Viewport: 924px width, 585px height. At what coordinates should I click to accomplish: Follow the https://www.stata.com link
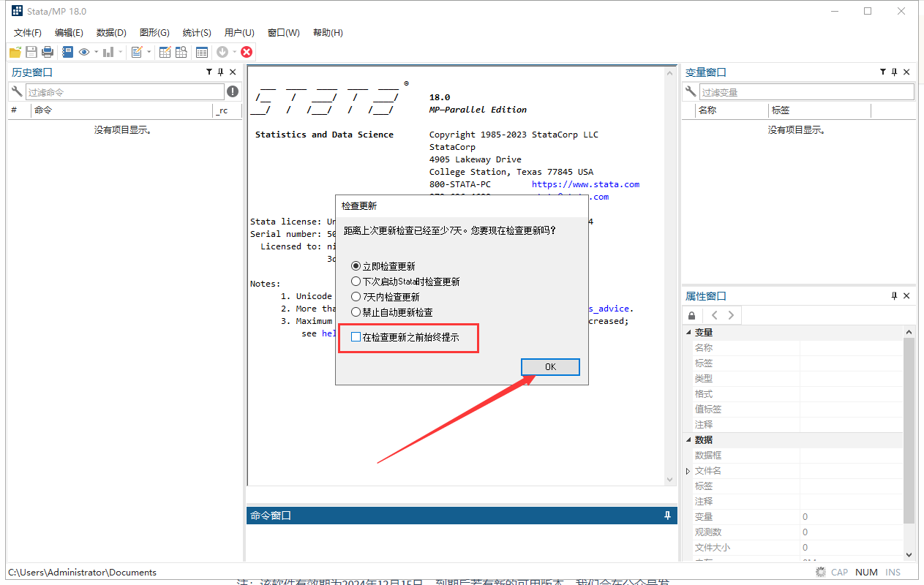(585, 184)
